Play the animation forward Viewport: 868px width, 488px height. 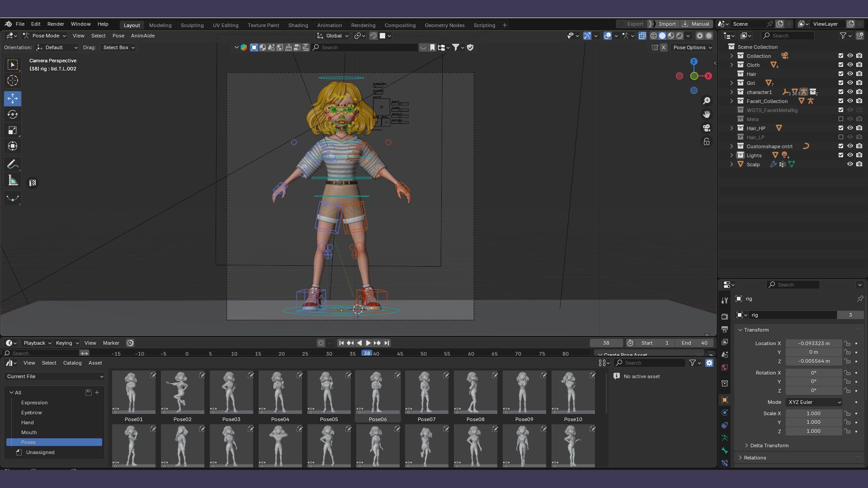point(368,343)
